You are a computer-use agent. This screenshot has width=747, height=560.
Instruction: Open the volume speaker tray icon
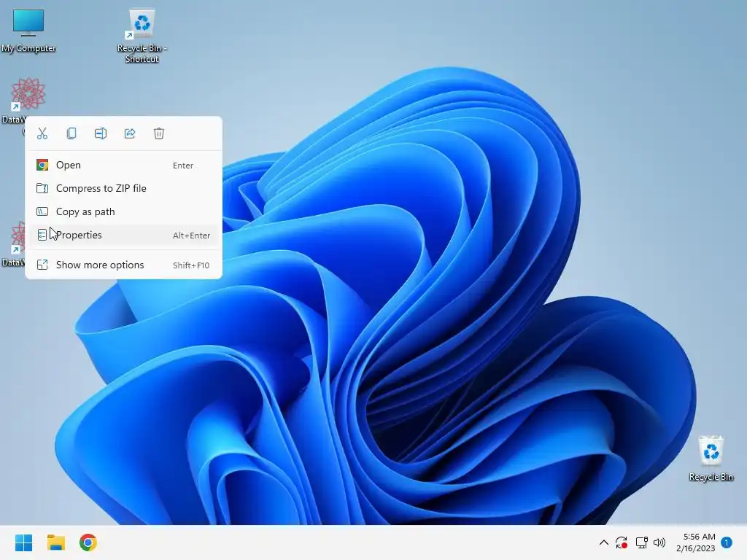coord(659,542)
